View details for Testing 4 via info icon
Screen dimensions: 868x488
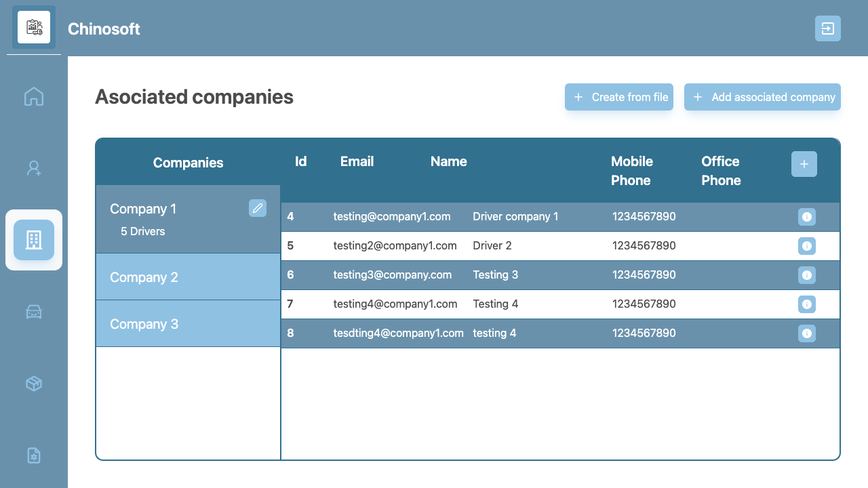(x=807, y=304)
